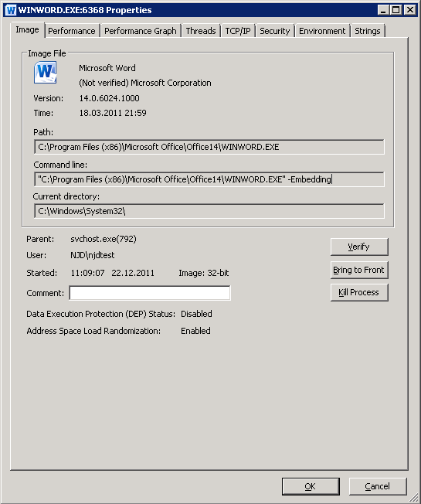Image resolution: width=421 pixels, height=504 pixels.
Task: Click the time value 18.03.2011 21:59
Action: tap(113, 113)
